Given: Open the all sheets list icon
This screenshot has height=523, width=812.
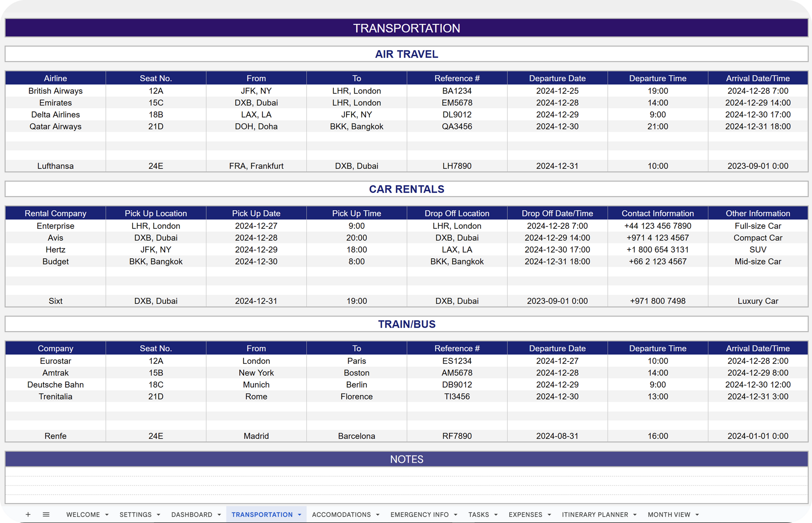Looking at the screenshot, I should (x=46, y=515).
